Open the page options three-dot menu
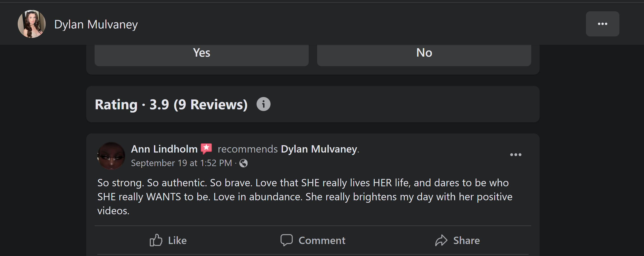The image size is (644, 256). 602,24
